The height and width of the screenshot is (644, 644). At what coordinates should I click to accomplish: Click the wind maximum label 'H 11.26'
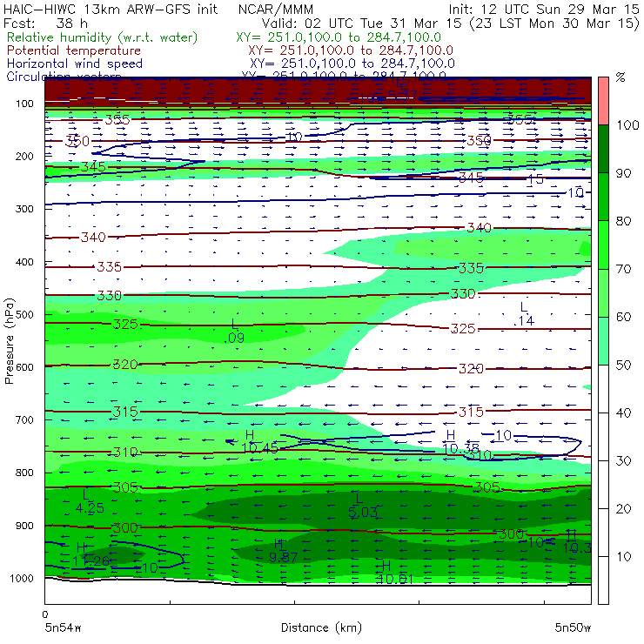[91, 554]
